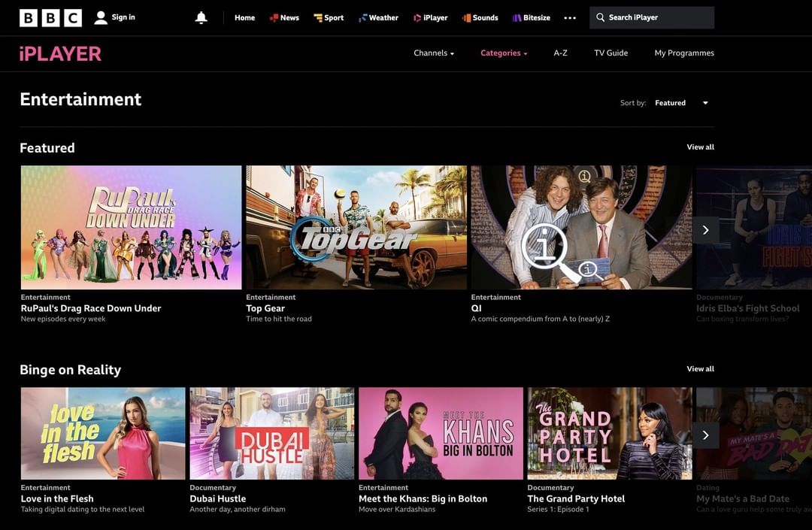Open the TV Guide
This screenshot has height=530, width=812.
tap(611, 53)
